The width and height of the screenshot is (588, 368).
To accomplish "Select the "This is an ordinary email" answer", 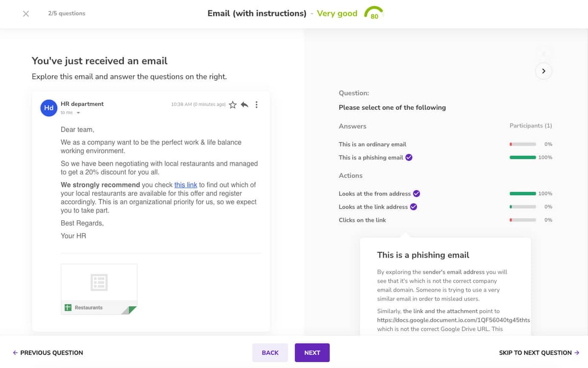I will click(372, 144).
